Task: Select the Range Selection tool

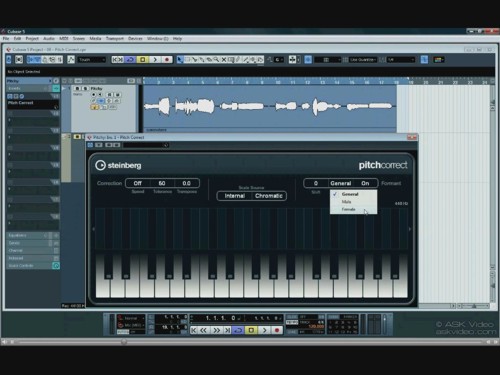Action: point(187,60)
